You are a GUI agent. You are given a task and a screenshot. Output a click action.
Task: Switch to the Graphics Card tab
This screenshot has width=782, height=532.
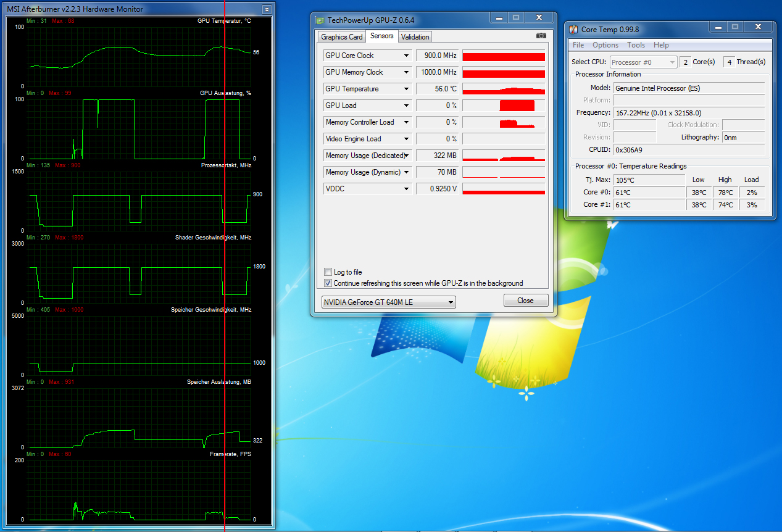341,37
